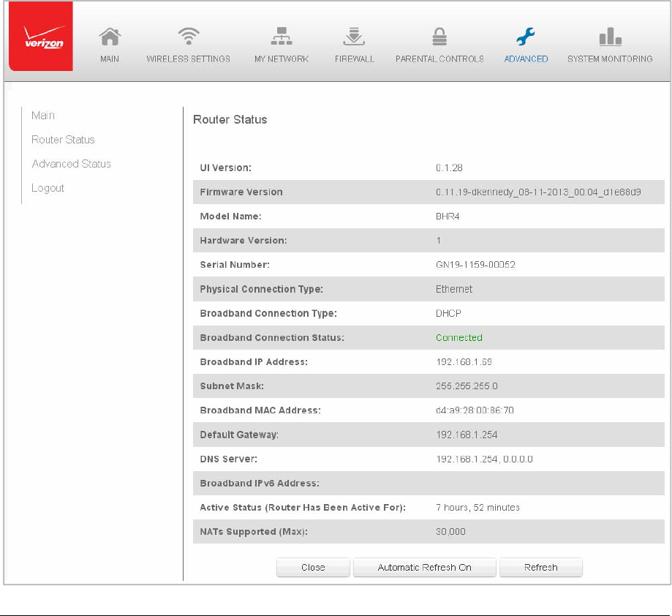
Task: Go to the MAIN tab label
Action: [110, 59]
